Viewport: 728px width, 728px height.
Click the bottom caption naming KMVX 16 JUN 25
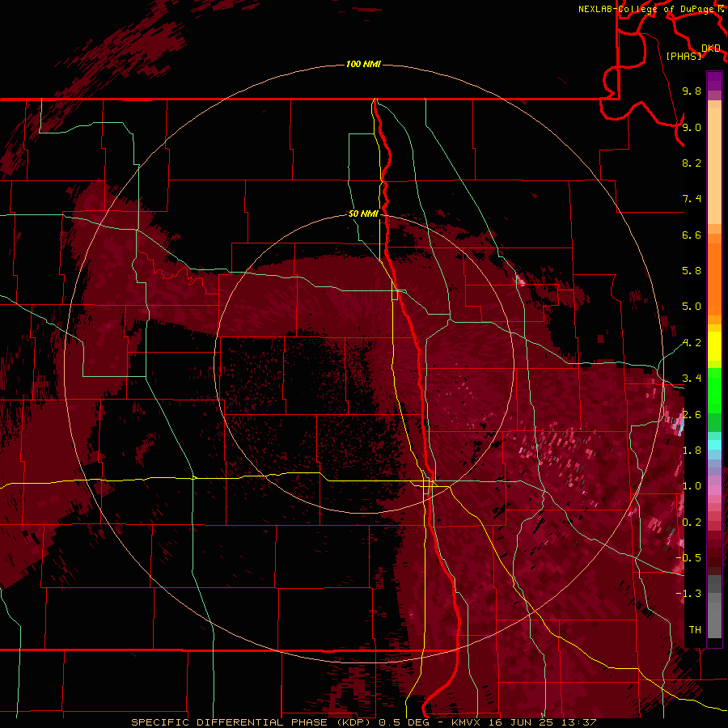pos(364,722)
